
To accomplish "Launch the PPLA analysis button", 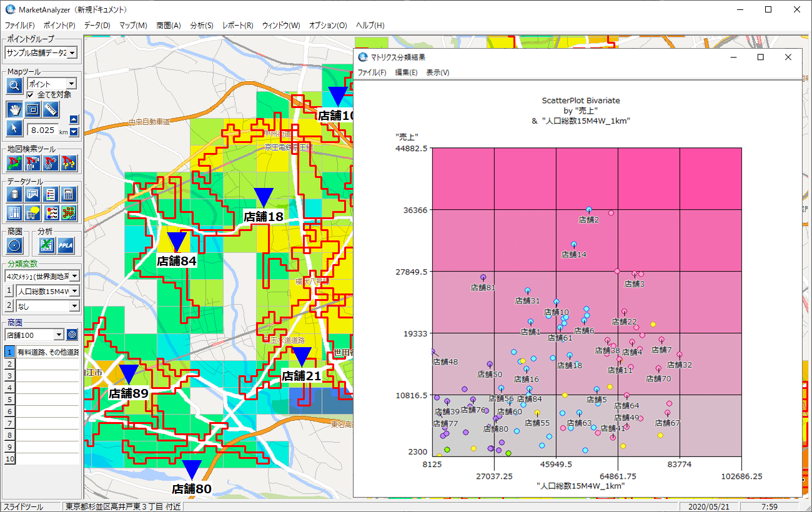I will 66,245.
